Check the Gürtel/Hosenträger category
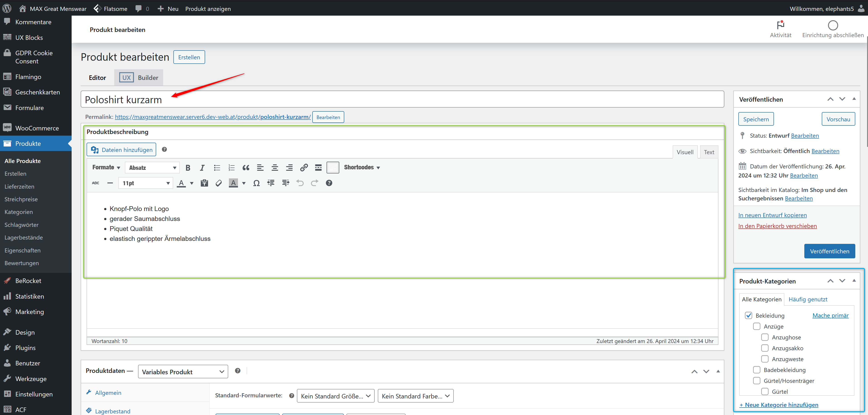This screenshot has width=868, height=415. tap(756, 380)
